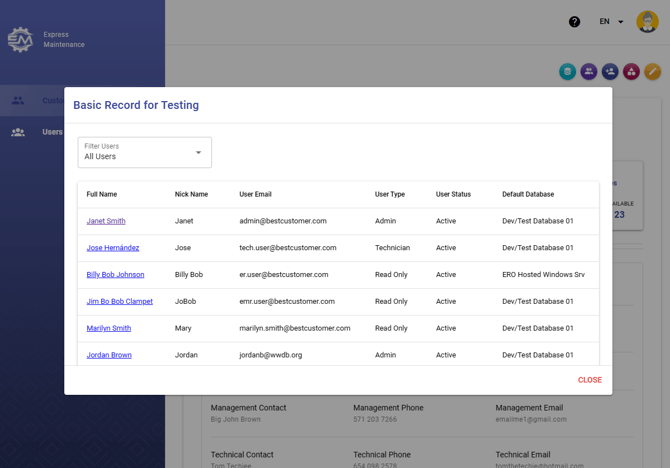
Task: Click the Jordan Brown name link
Action: (109, 355)
